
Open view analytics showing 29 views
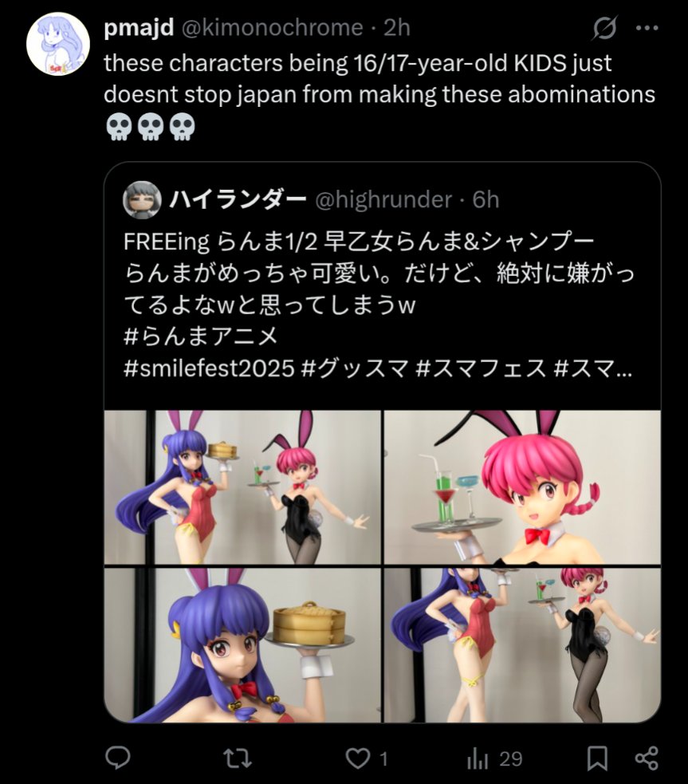[x=494, y=759]
